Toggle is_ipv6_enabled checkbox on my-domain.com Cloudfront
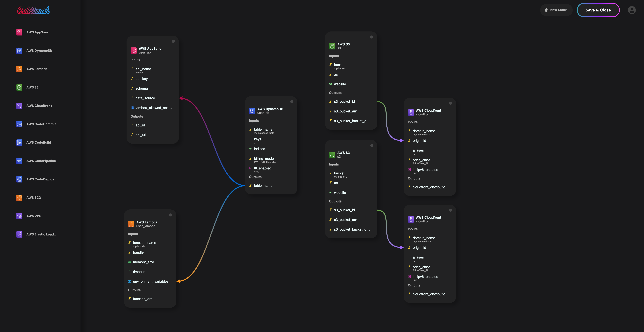The width and height of the screenshot is (644, 332). tap(409, 170)
